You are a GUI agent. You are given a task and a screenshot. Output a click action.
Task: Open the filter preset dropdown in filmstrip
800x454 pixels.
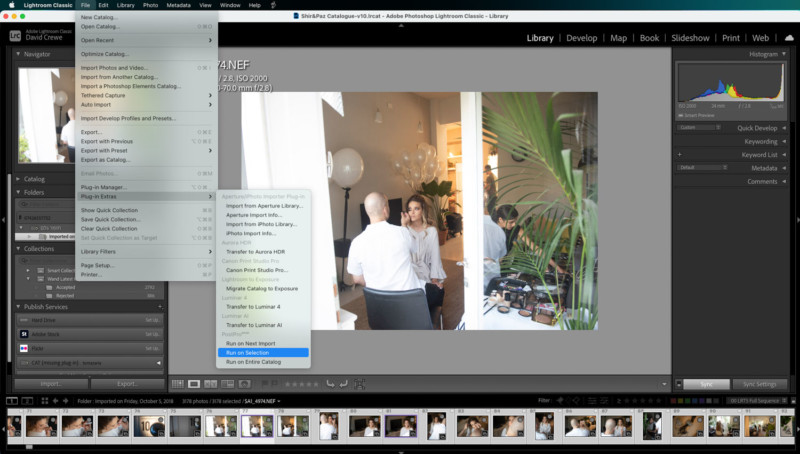[757, 400]
